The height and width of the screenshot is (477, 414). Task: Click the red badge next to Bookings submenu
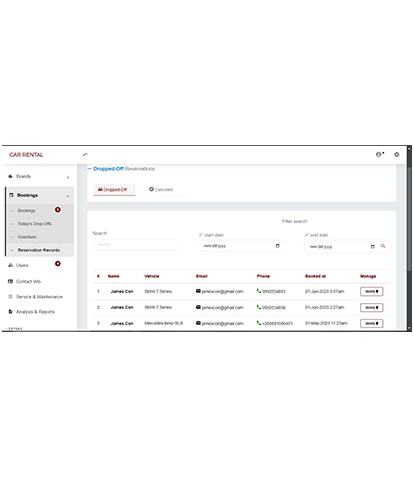[58, 210]
